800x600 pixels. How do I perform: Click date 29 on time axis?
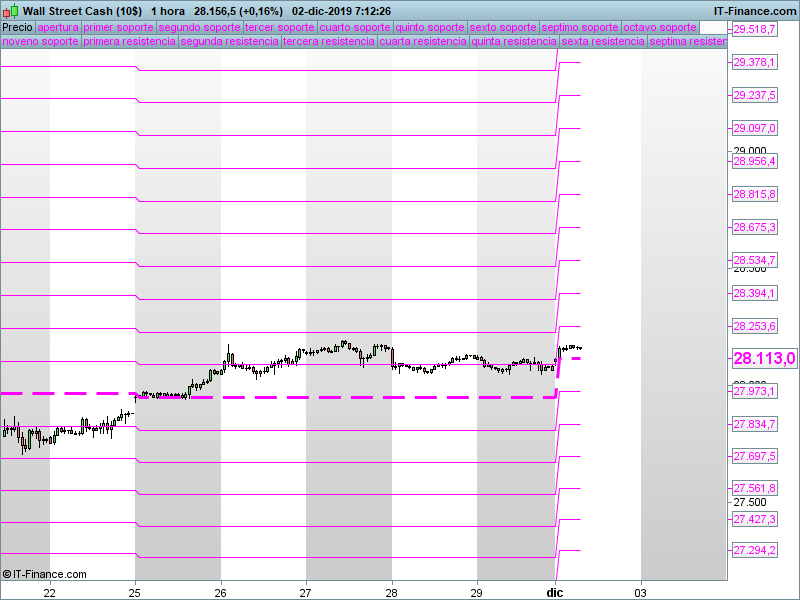pos(477,593)
